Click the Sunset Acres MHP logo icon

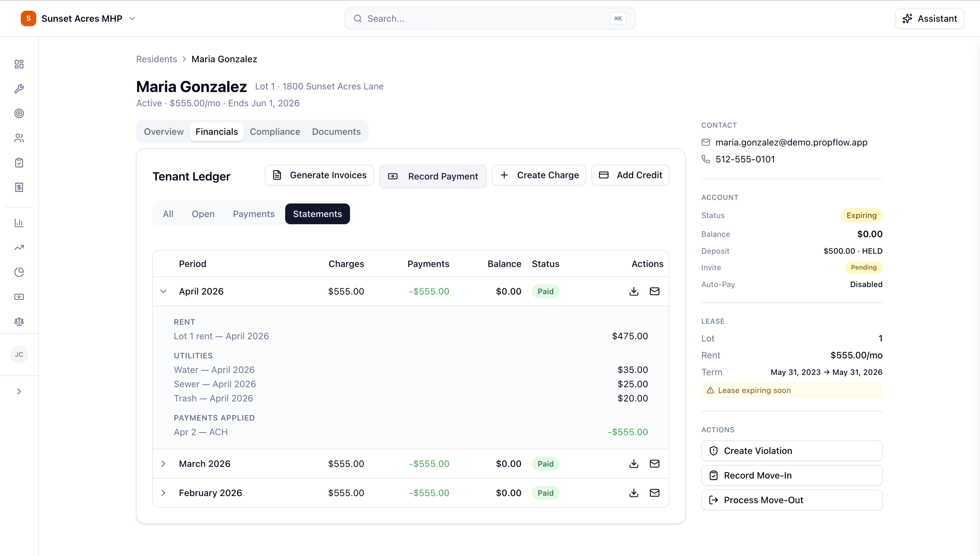click(28, 18)
